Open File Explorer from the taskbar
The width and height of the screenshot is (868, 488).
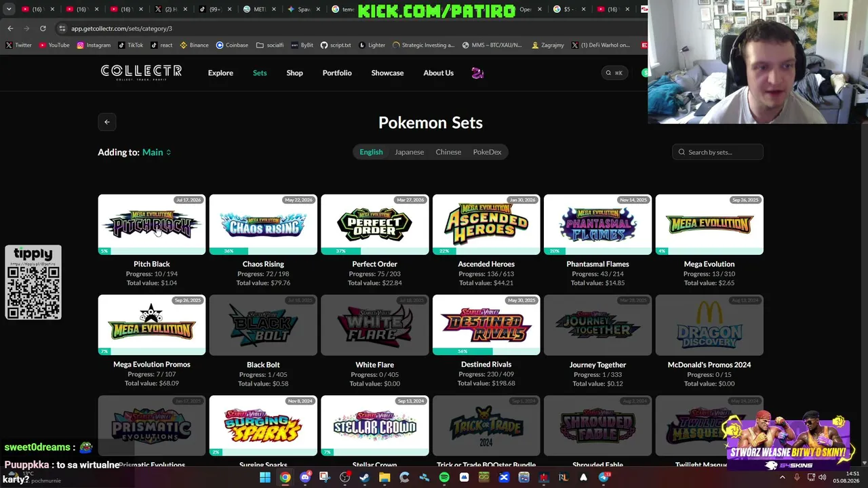click(x=384, y=478)
